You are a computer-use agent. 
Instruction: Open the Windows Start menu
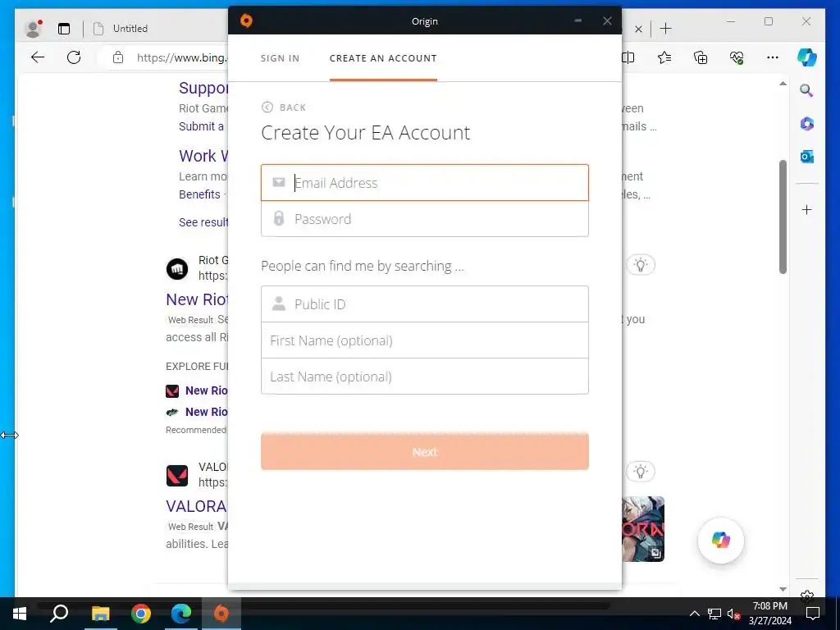pyautogui.click(x=20, y=614)
